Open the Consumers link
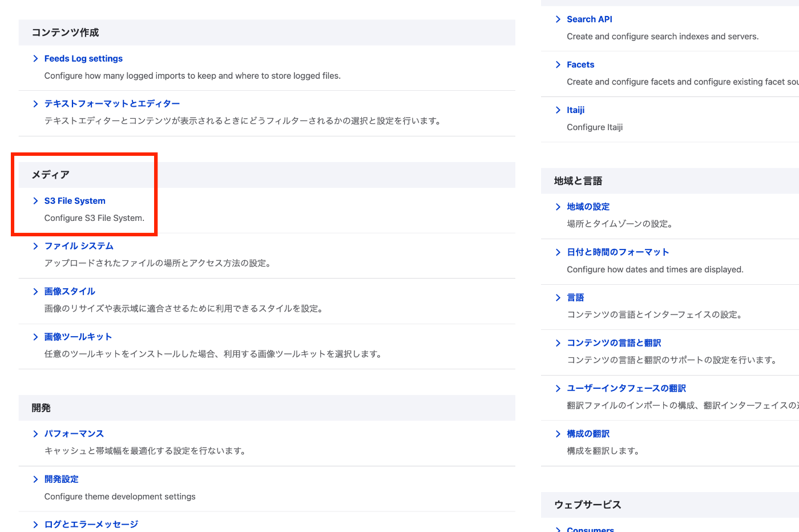Screen dimensions: 799x532 tap(590, 529)
